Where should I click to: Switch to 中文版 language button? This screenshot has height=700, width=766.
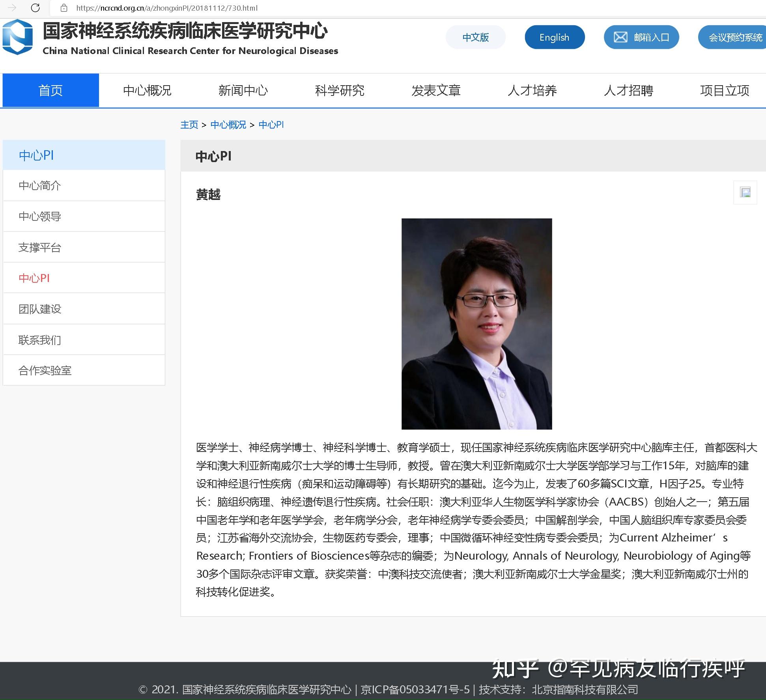coord(475,37)
